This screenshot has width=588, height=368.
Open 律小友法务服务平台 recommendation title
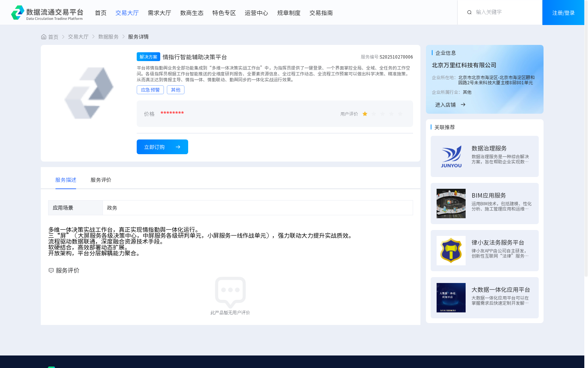pyautogui.click(x=498, y=243)
